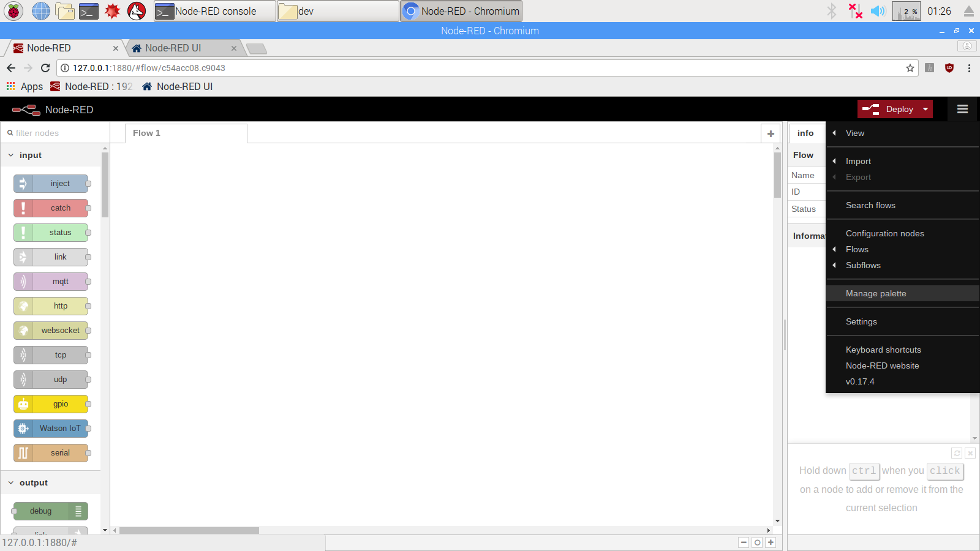Open Settings from the menu
The height and width of the screenshot is (551, 980).
[902, 321]
